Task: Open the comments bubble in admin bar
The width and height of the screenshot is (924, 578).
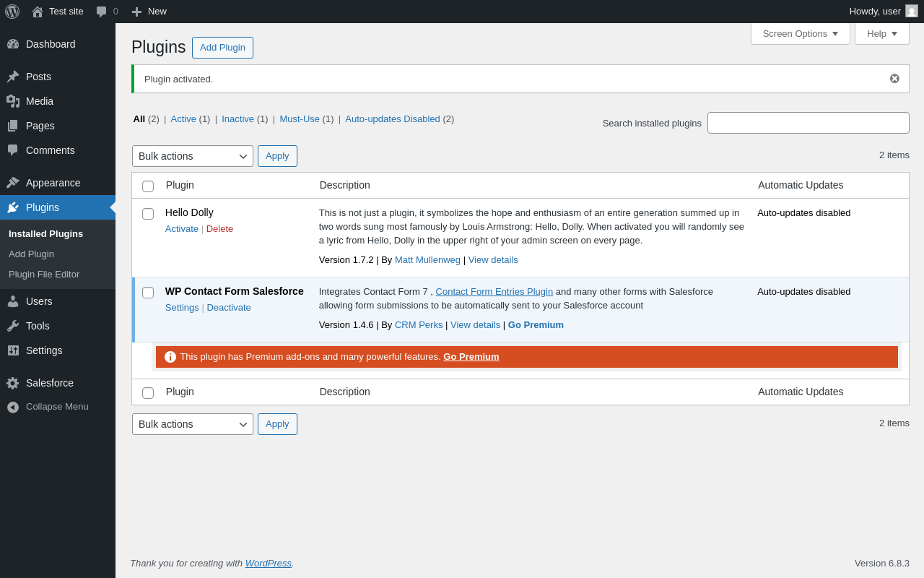Action: tap(102, 12)
